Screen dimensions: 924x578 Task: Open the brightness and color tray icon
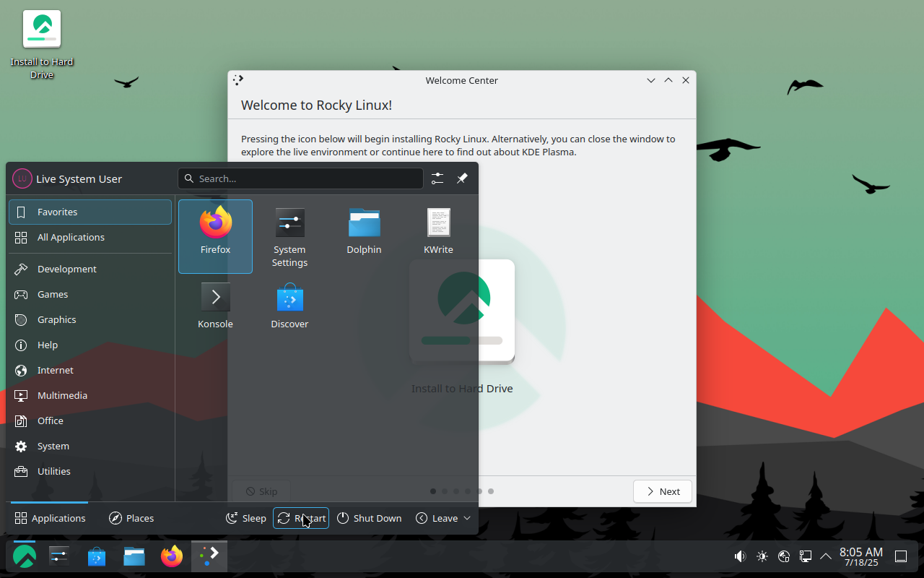tap(762, 556)
